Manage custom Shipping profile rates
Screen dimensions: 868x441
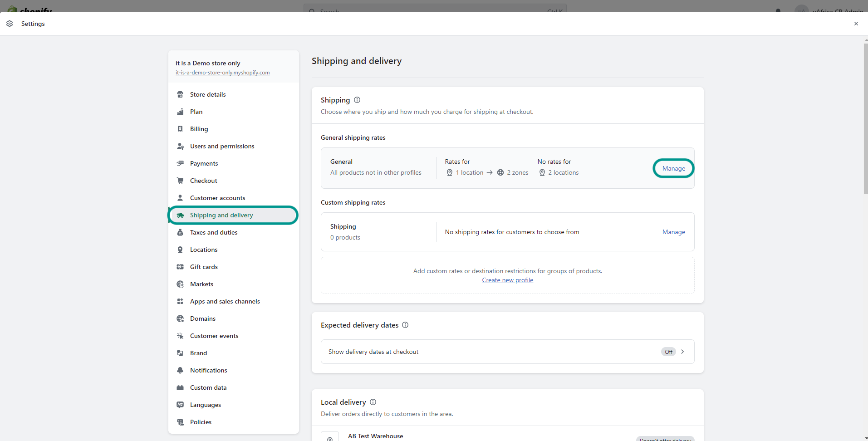(x=673, y=232)
